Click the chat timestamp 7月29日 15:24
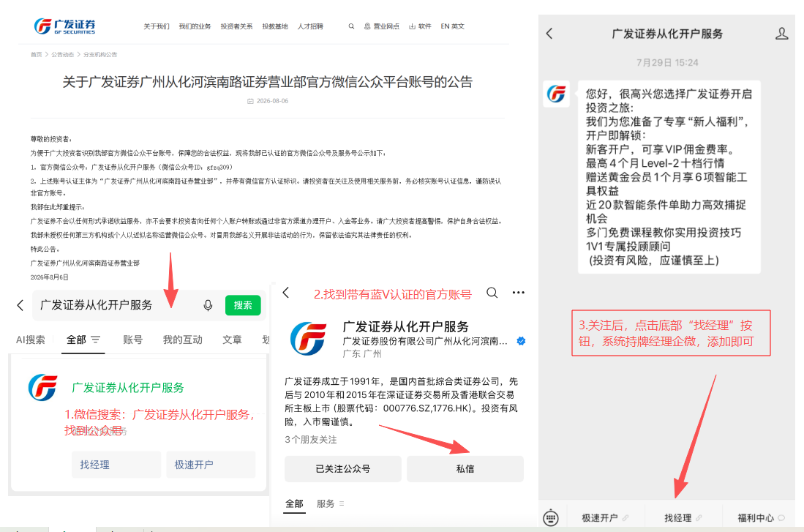The image size is (804, 532). [x=667, y=63]
